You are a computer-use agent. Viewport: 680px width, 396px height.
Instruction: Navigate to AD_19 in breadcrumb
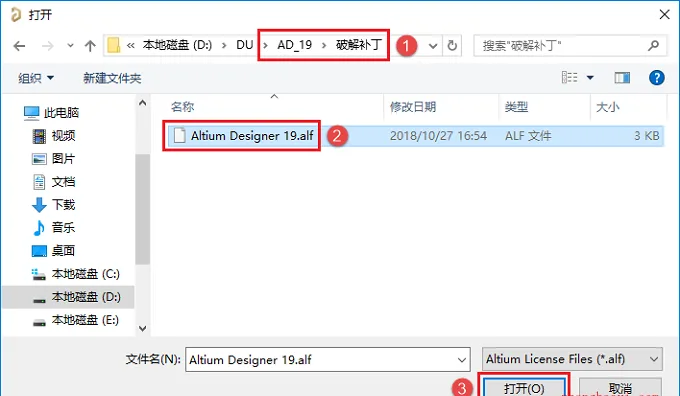295,45
